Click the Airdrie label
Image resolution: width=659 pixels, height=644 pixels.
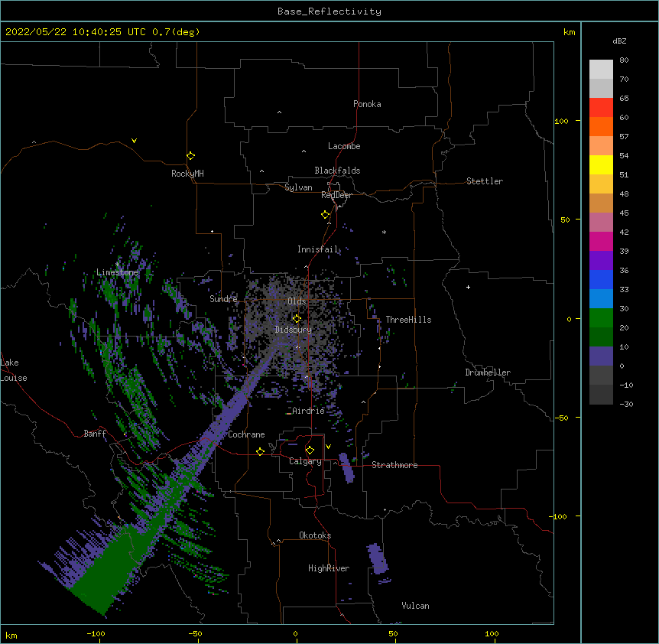click(308, 411)
